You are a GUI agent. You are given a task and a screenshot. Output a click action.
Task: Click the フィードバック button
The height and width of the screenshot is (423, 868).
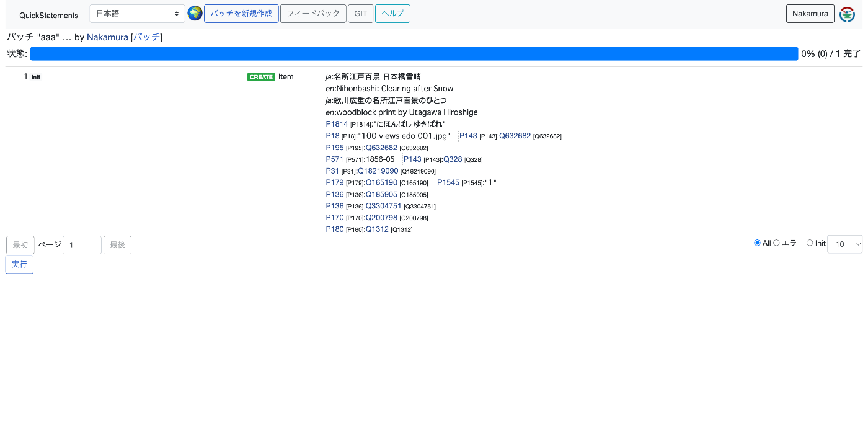tap(313, 13)
